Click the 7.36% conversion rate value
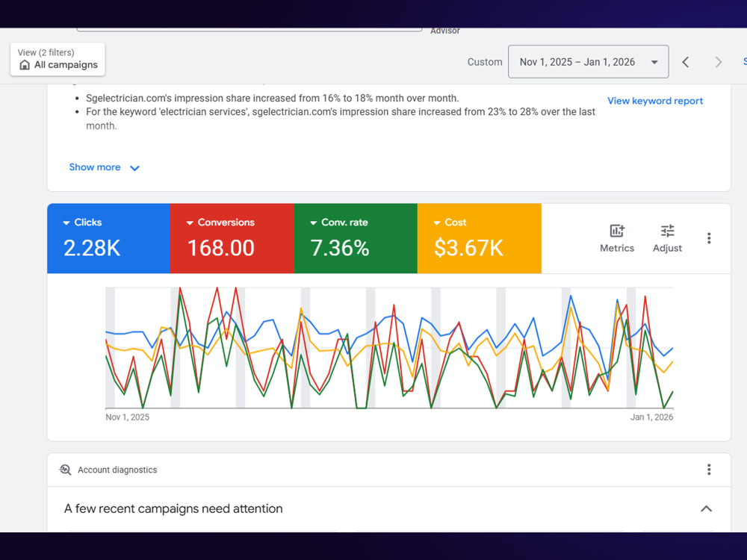The image size is (747, 560). coord(340,248)
